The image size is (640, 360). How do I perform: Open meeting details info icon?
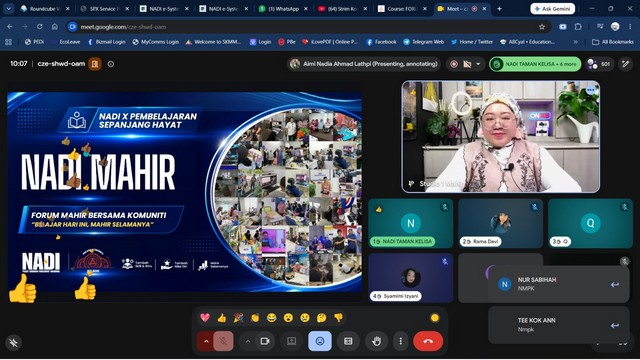(x=111, y=64)
